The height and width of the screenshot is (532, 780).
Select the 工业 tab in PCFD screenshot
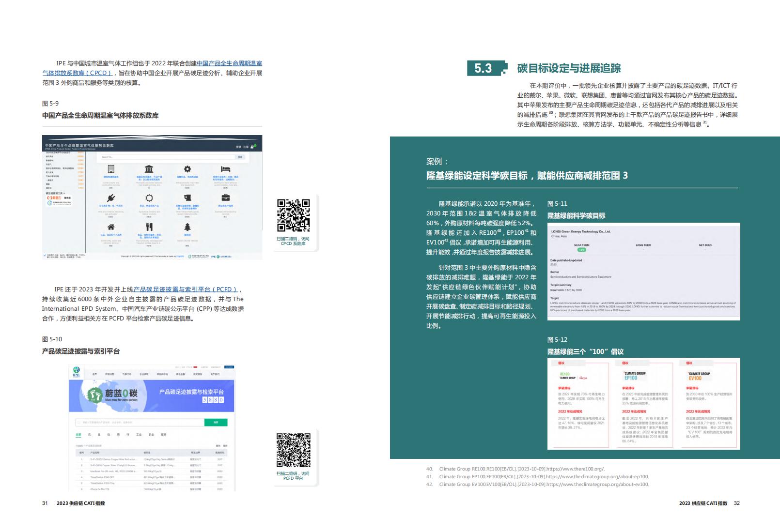139,435
